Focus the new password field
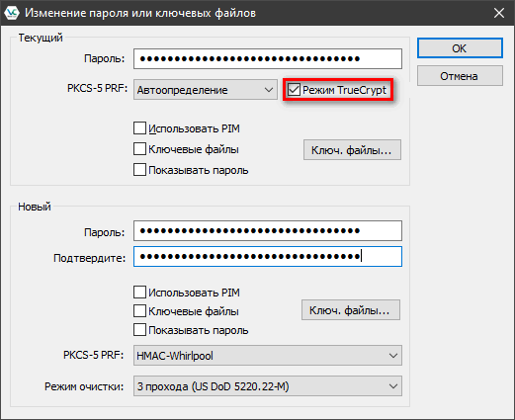This screenshot has height=420, width=515. (x=268, y=231)
